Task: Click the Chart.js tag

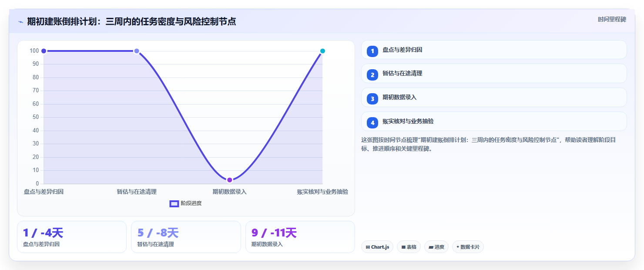Action: coord(377,247)
